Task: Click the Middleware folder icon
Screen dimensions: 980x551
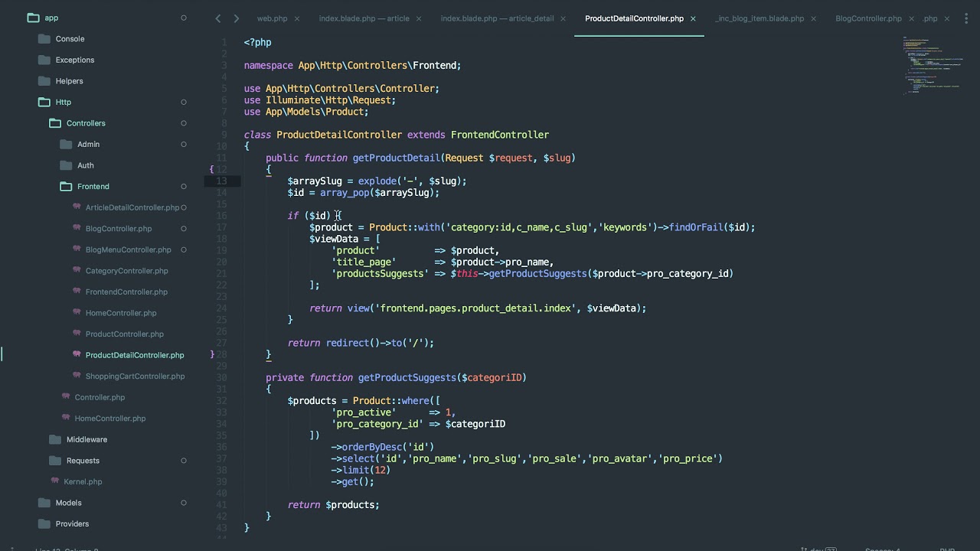Action: 54,439
